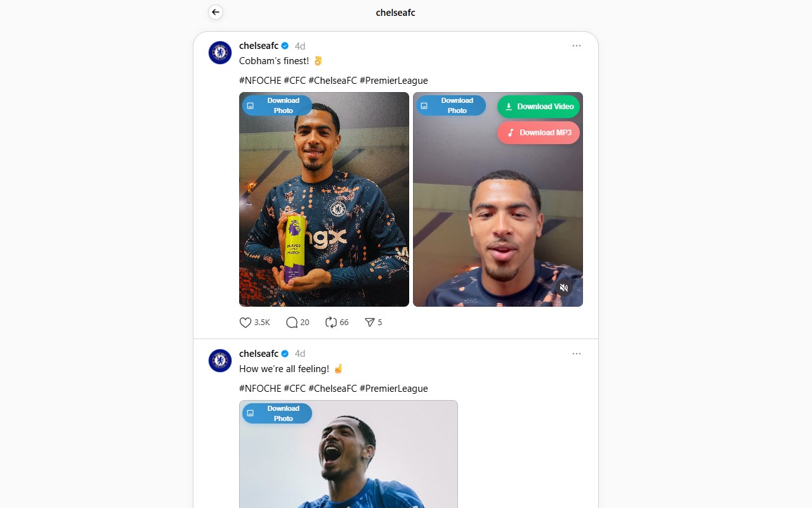Image resolution: width=812 pixels, height=508 pixels.
Task: Open the celebrating player photo thumbnail
Action: (x=348, y=464)
